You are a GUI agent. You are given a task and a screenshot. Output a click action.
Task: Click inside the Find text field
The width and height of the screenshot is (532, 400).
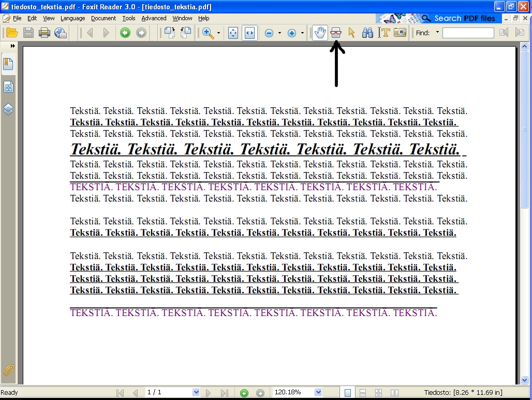pyautogui.click(x=468, y=33)
